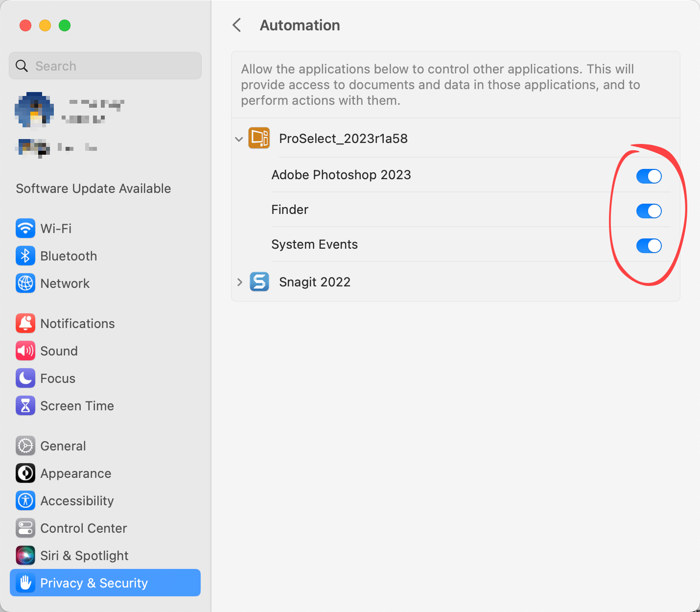Select the Notifications bell icon

pyautogui.click(x=25, y=323)
